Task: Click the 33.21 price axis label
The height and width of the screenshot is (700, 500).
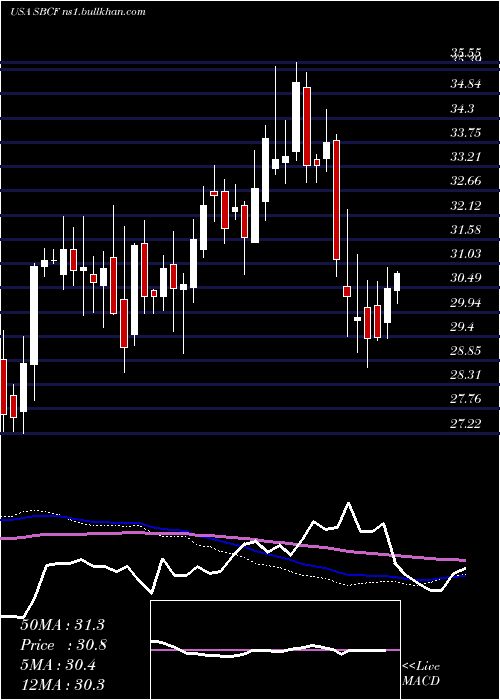Action: pyautogui.click(x=466, y=157)
